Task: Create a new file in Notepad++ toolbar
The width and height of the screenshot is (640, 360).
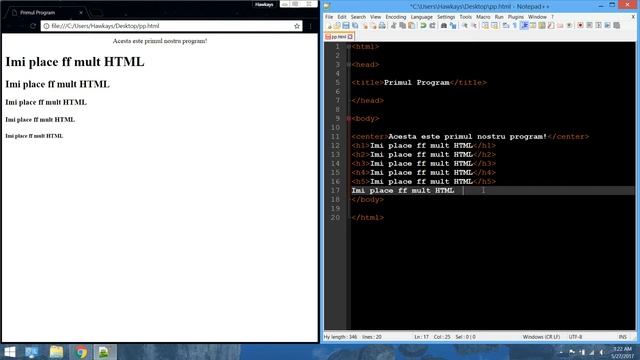Action: 329,26
